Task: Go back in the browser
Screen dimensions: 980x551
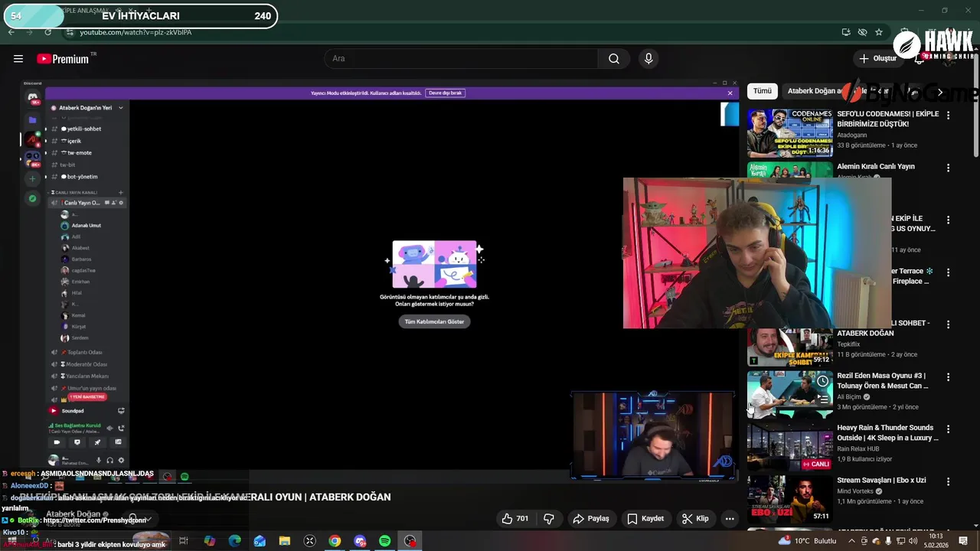Action: (11, 32)
